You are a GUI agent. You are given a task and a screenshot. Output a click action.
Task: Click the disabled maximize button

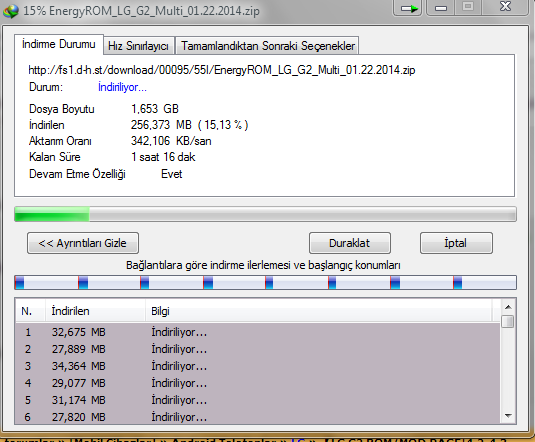468,7
